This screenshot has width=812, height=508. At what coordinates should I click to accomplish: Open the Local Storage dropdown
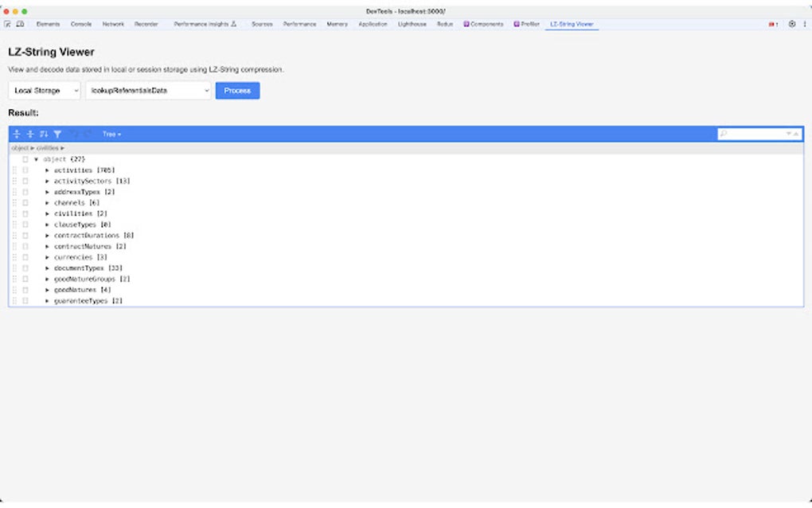[x=44, y=90]
